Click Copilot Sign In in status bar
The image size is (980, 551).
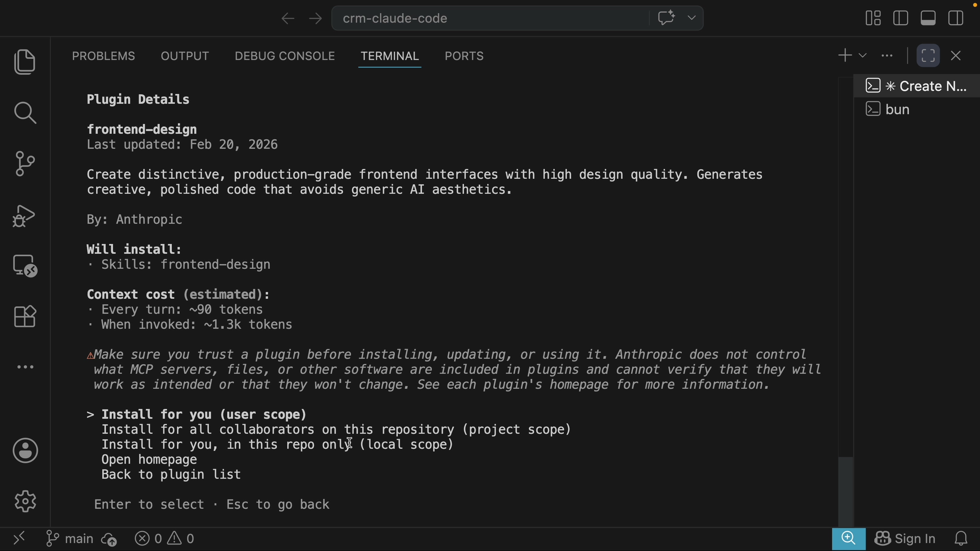coord(905,538)
